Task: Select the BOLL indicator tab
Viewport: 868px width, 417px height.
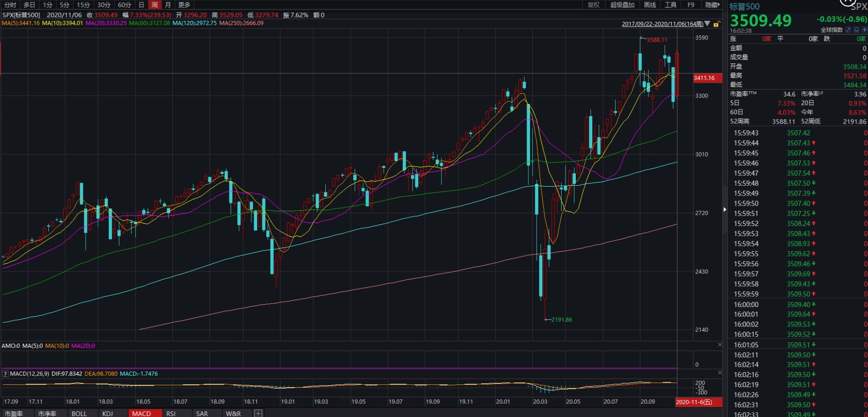Action: pos(79,413)
